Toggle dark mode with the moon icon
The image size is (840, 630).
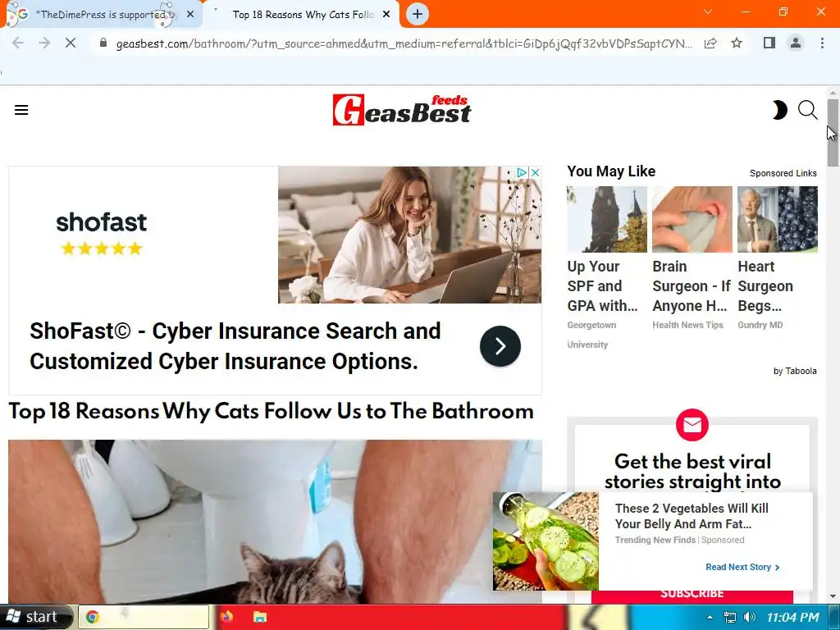(x=779, y=111)
